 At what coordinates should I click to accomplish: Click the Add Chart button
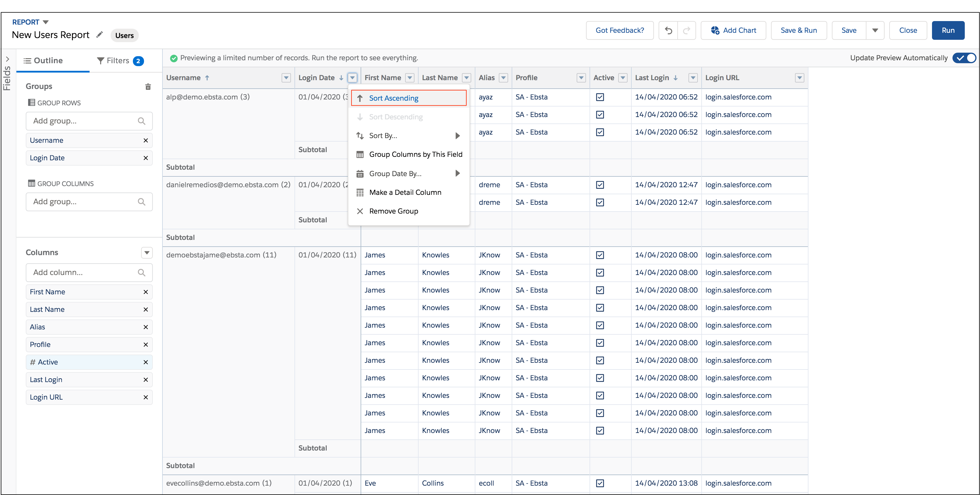tap(733, 30)
